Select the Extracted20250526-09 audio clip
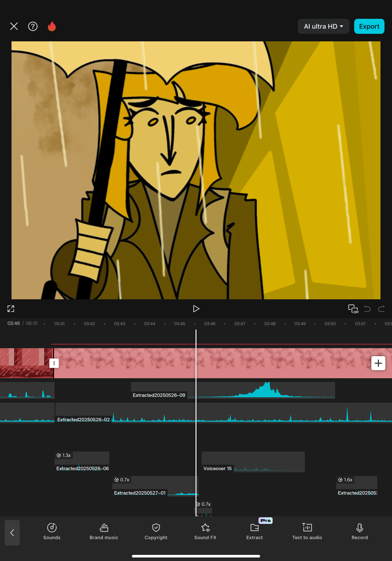This screenshot has height=561, width=392. click(x=233, y=390)
